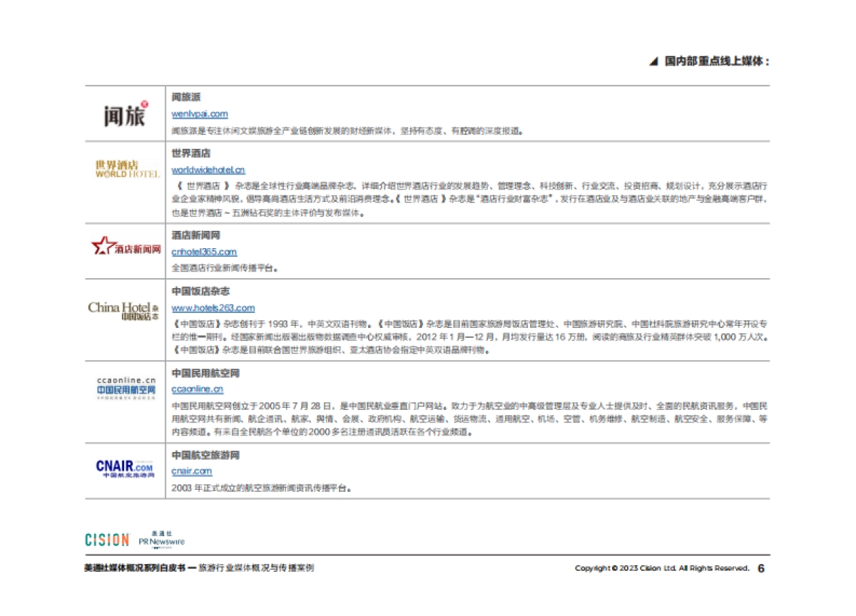Click the CISION logo in the footer
Screen dimensions: 856x616
pyautogui.click(x=108, y=540)
